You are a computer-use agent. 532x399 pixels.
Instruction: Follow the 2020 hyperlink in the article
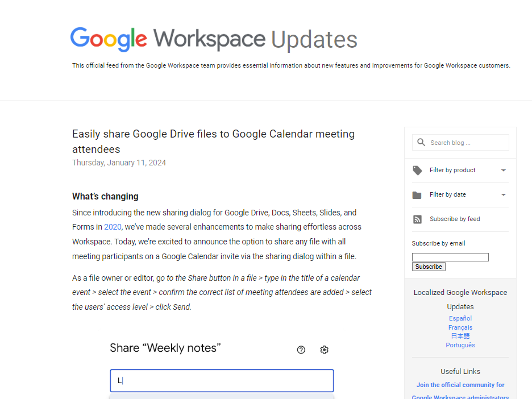[112, 227]
